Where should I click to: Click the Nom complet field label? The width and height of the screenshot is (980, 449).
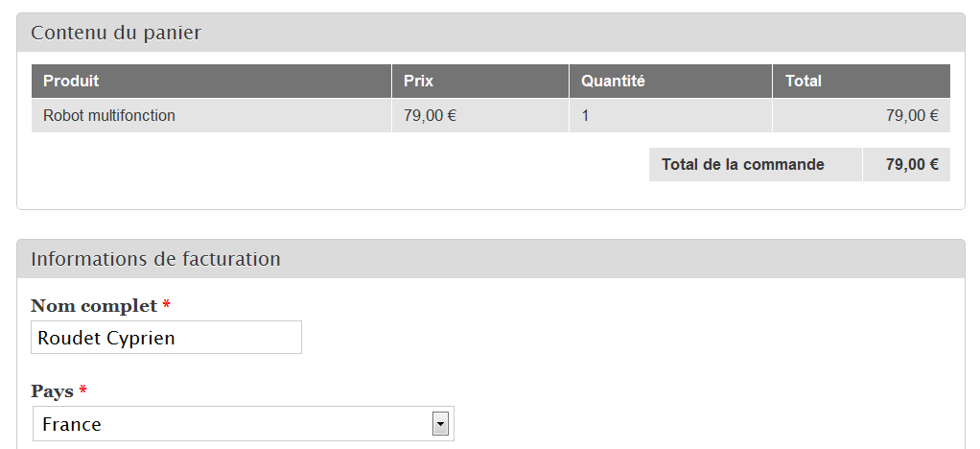(94, 306)
